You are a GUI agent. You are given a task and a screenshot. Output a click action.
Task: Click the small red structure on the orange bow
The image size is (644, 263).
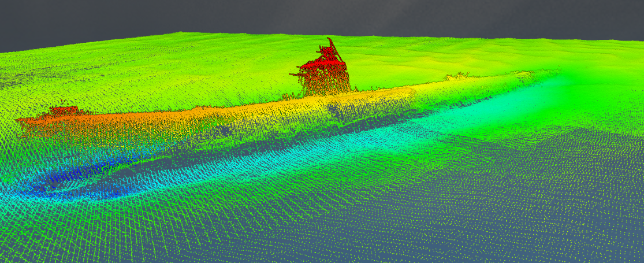click(64, 110)
